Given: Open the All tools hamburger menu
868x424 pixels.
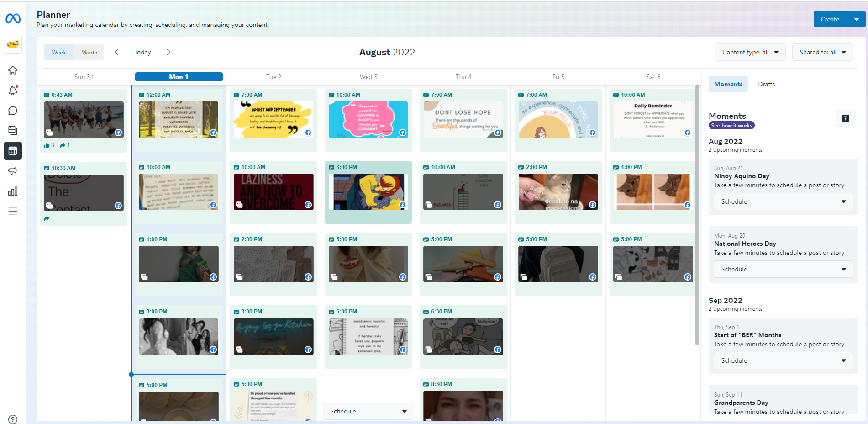Looking at the screenshot, I should click(13, 211).
